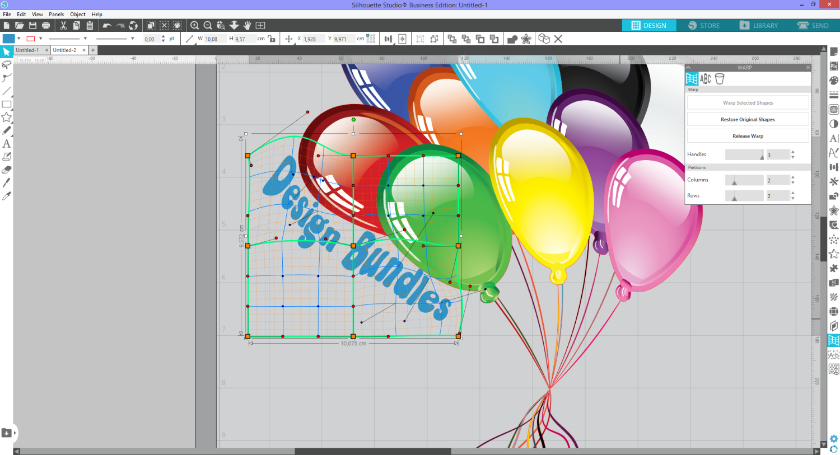The width and height of the screenshot is (840, 455).
Task: Select the Knife tool
Action: tap(6, 183)
